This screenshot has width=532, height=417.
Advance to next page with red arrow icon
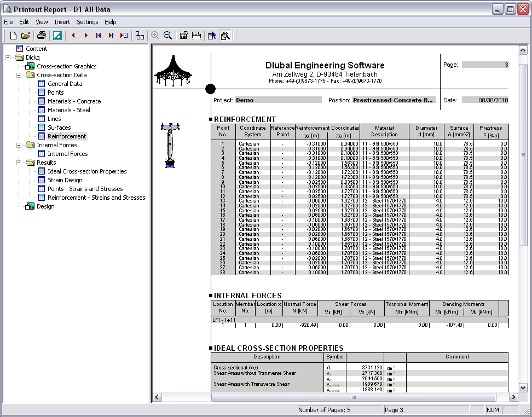pos(86,35)
